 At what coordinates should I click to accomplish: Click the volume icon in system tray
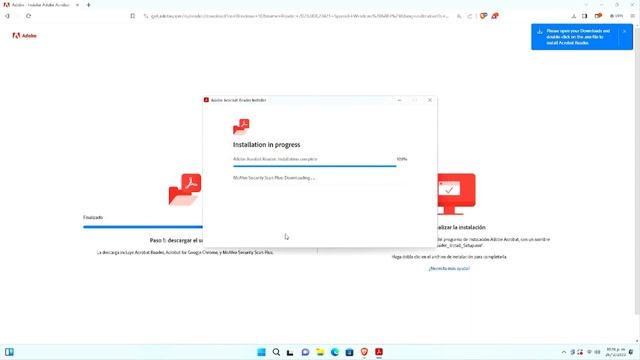[598, 352]
